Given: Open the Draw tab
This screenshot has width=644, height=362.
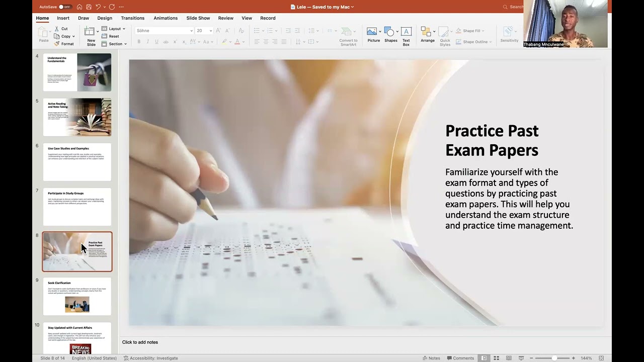Looking at the screenshot, I should pos(84,18).
